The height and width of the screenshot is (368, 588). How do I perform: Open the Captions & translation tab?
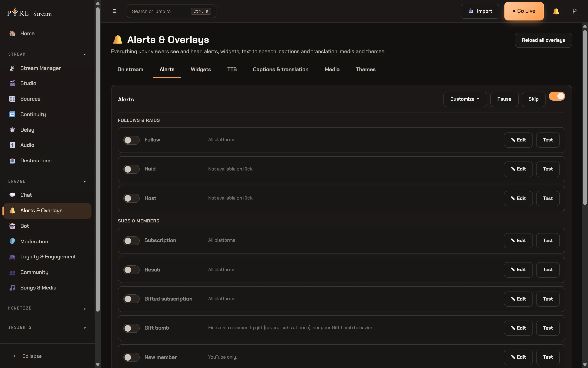(x=281, y=69)
